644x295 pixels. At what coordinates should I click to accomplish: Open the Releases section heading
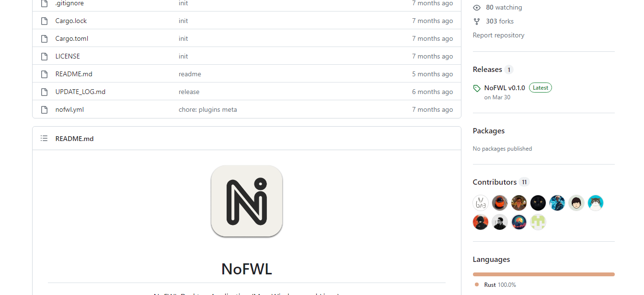[x=487, y=70]
